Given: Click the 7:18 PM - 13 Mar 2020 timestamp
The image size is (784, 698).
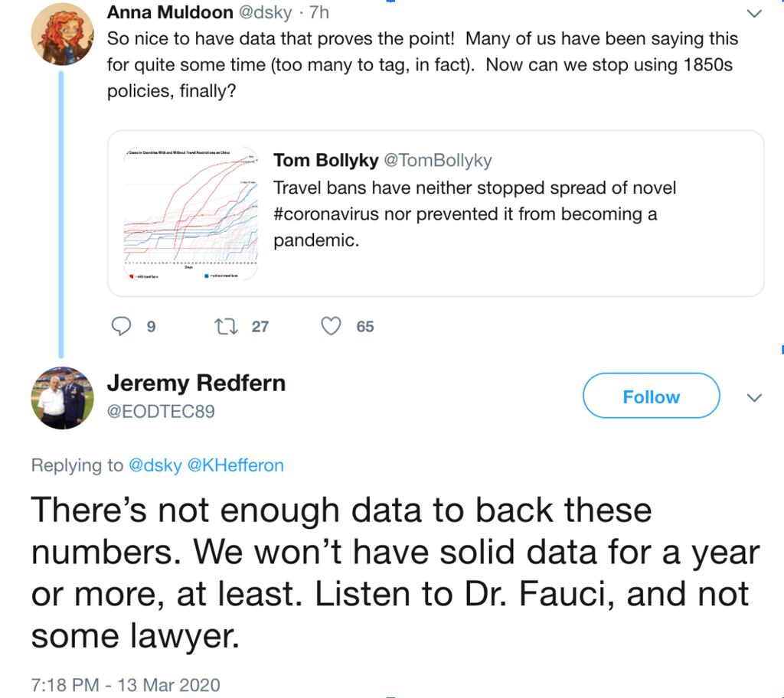Looking at the screenshot, I should click(x=124, y=683).
